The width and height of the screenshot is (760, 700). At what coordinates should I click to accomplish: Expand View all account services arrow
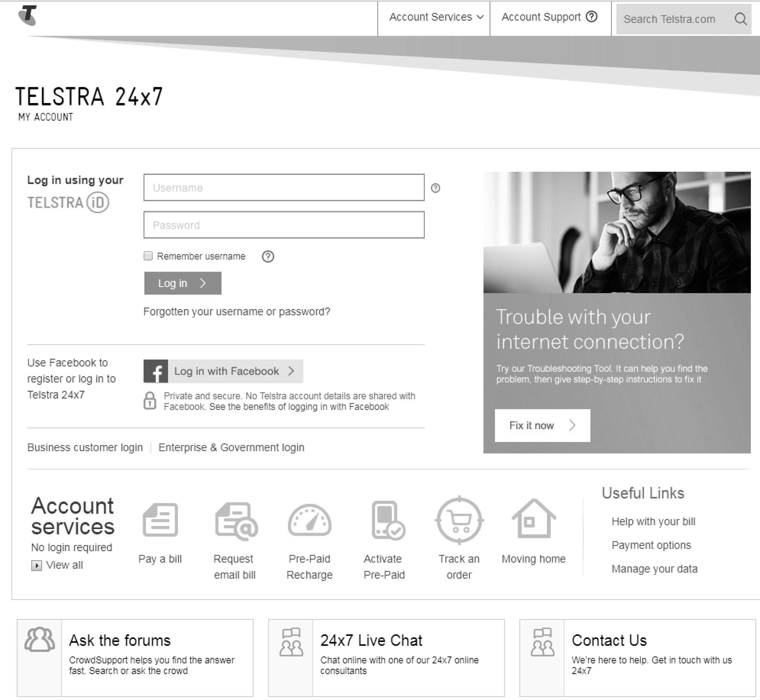36,565
